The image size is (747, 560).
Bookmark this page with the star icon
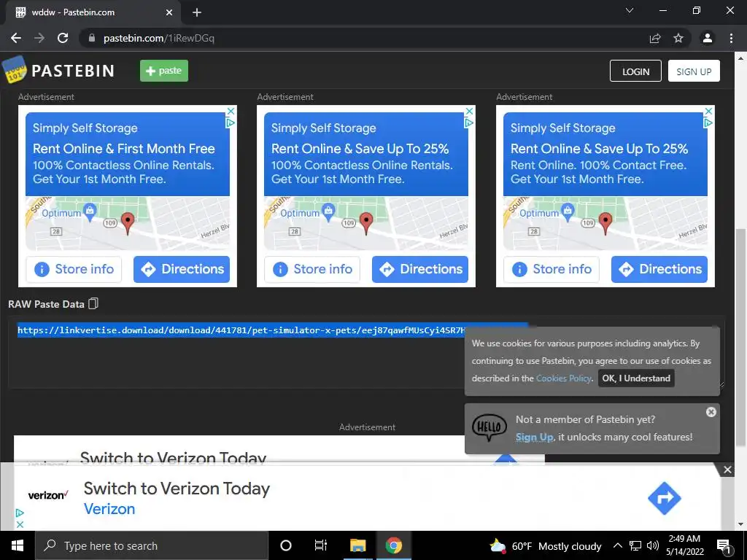click(678, 38)
